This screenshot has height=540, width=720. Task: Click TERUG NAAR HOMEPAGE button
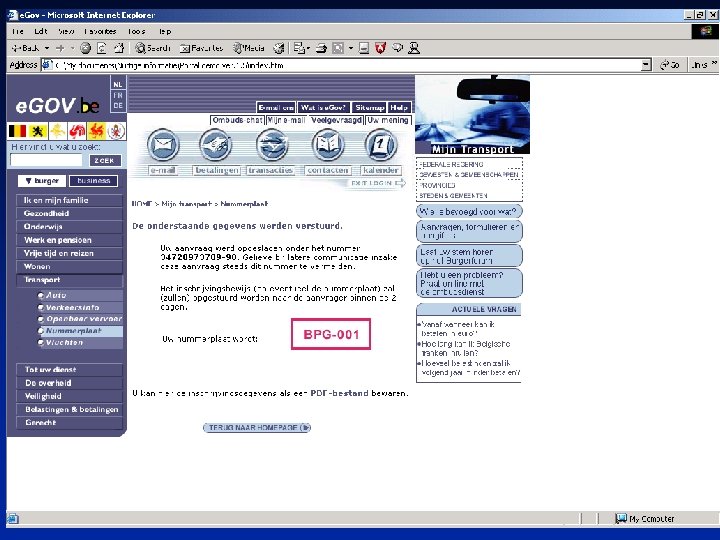(257, 428)
